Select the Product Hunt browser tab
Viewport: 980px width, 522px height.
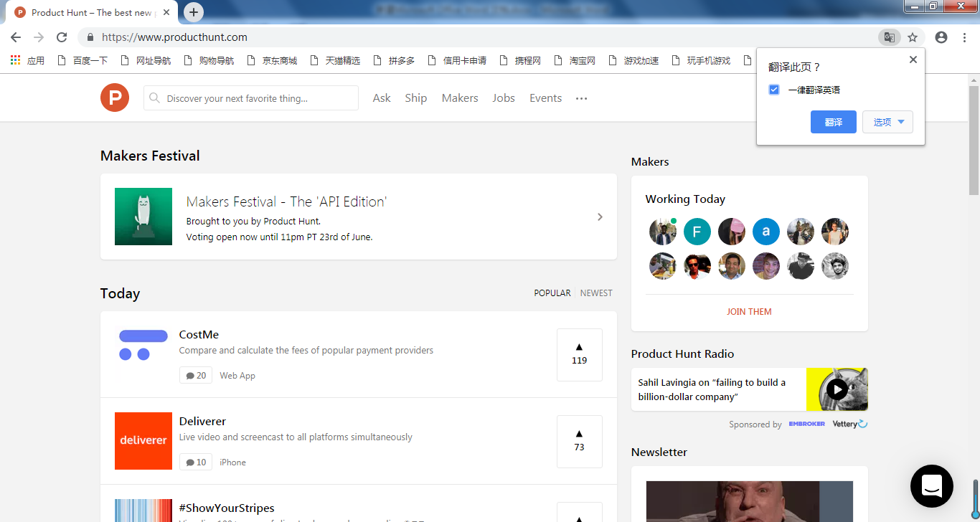point(93,12)
